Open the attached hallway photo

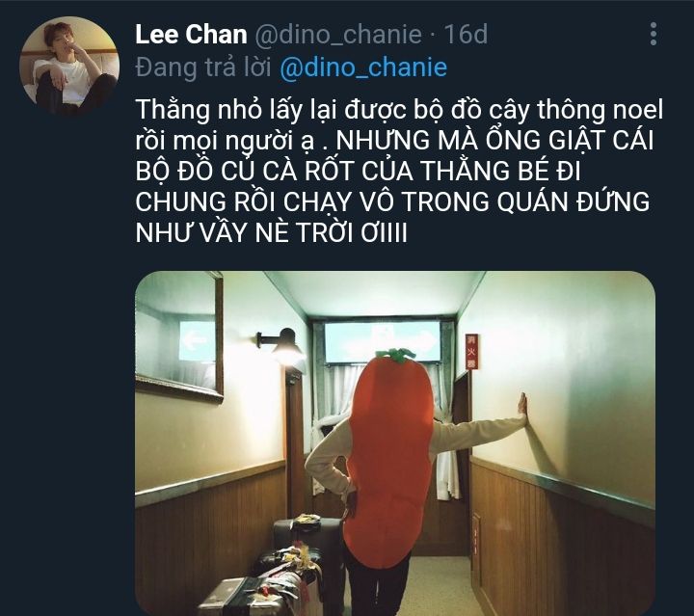395,443
